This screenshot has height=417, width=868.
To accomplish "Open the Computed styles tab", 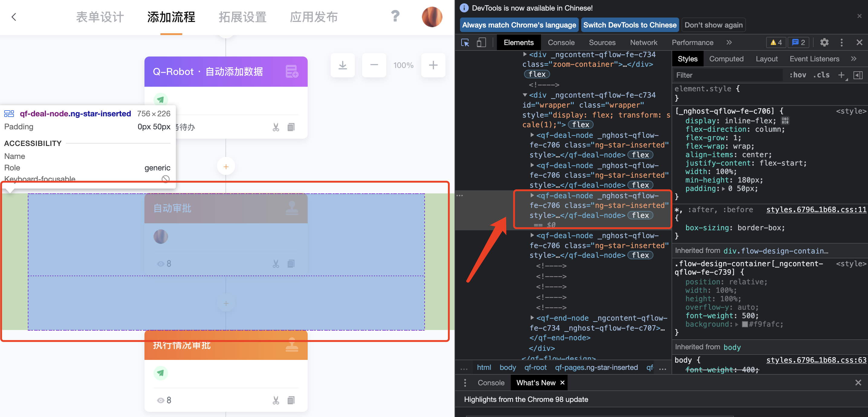I will pos(726,59).
